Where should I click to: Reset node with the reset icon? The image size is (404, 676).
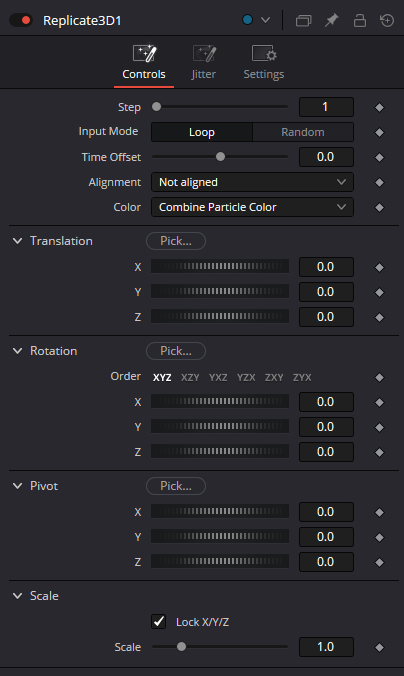point(387,20)
